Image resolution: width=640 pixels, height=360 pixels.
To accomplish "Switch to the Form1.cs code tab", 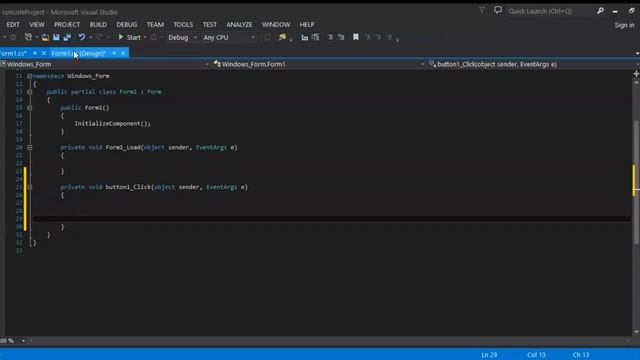I will [x=13, y=53].
